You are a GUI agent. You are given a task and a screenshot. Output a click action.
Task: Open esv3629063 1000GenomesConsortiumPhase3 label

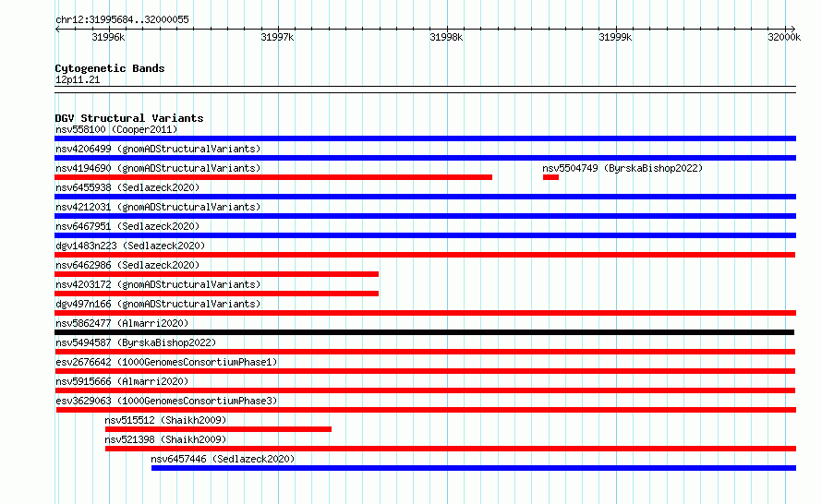[x=166, y=401]
